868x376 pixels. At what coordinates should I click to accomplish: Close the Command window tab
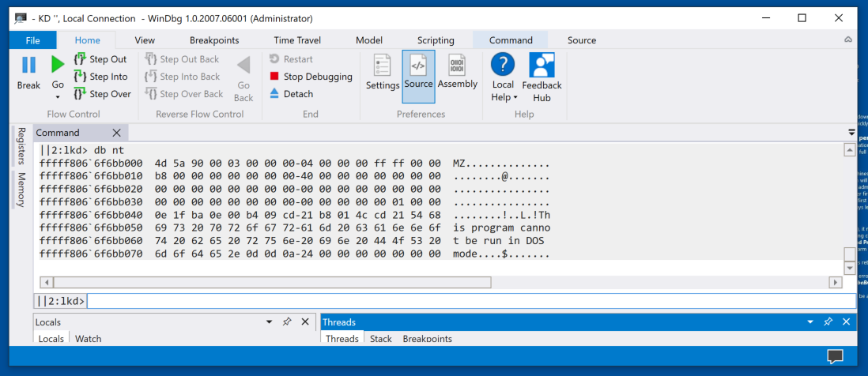116,133
